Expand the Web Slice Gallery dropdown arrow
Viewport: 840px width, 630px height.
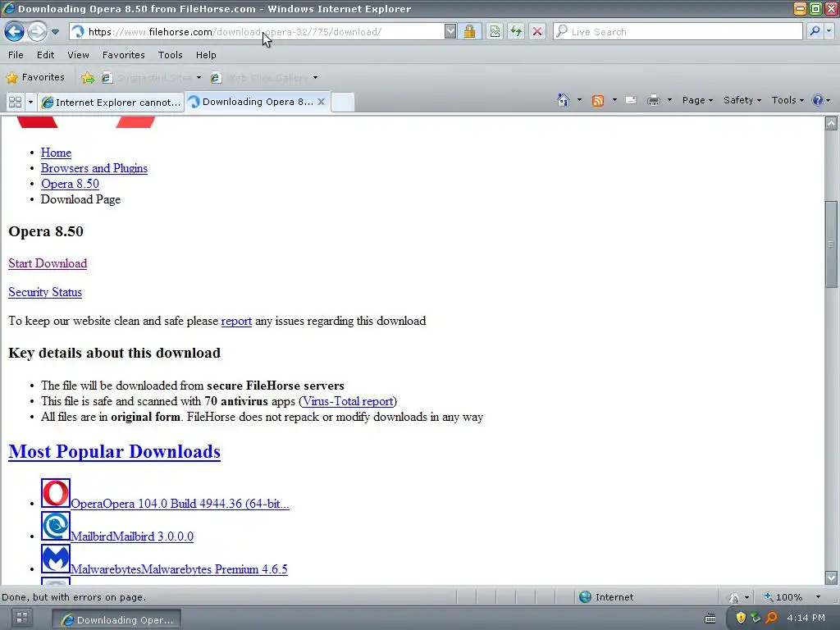click(316, 78)
